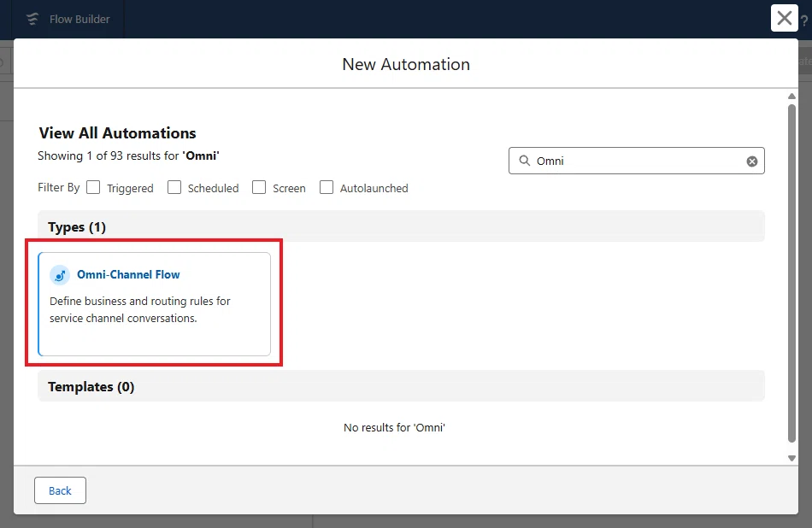Click the Templates (0) section header
The image size is (812, 528).
[x=401, y=386]
